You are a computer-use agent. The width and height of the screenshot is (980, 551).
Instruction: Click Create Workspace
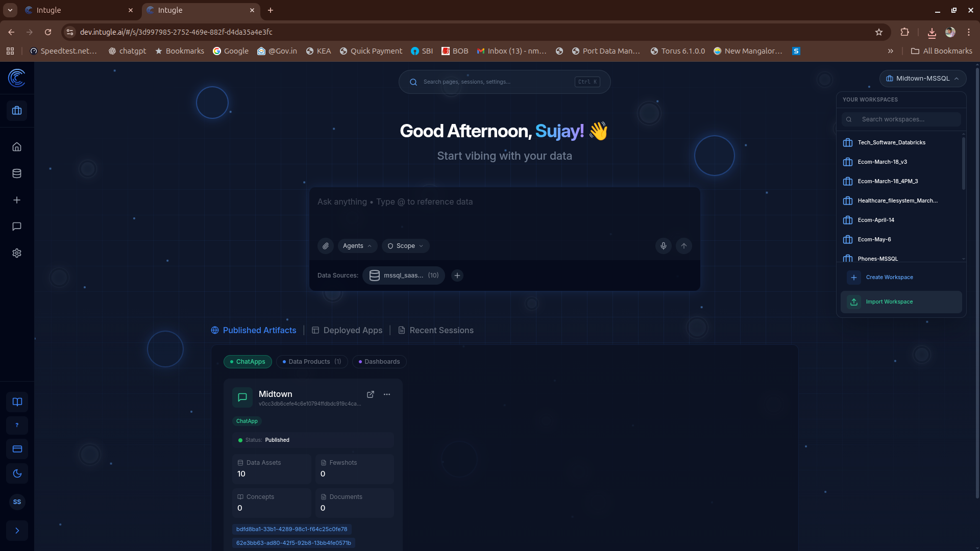pos(901,278)
